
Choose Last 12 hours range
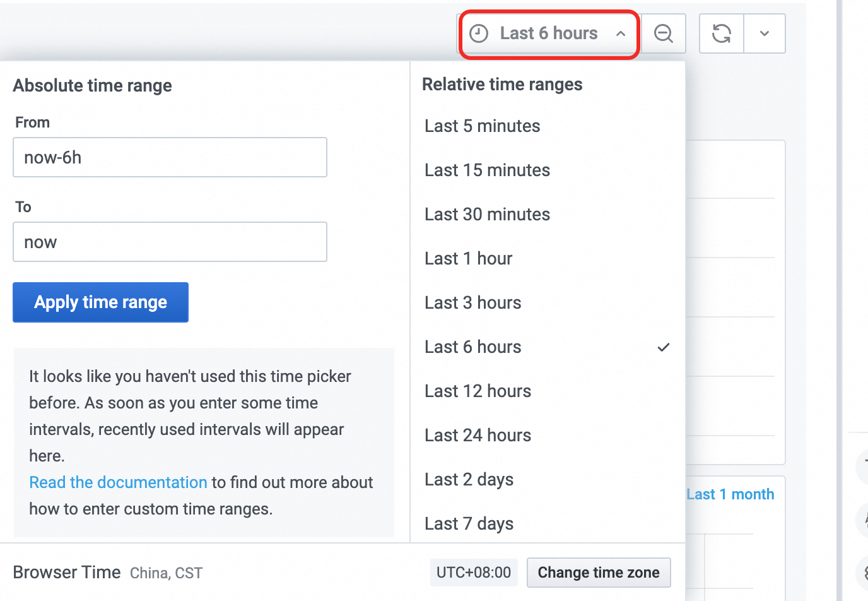point(478,391)
